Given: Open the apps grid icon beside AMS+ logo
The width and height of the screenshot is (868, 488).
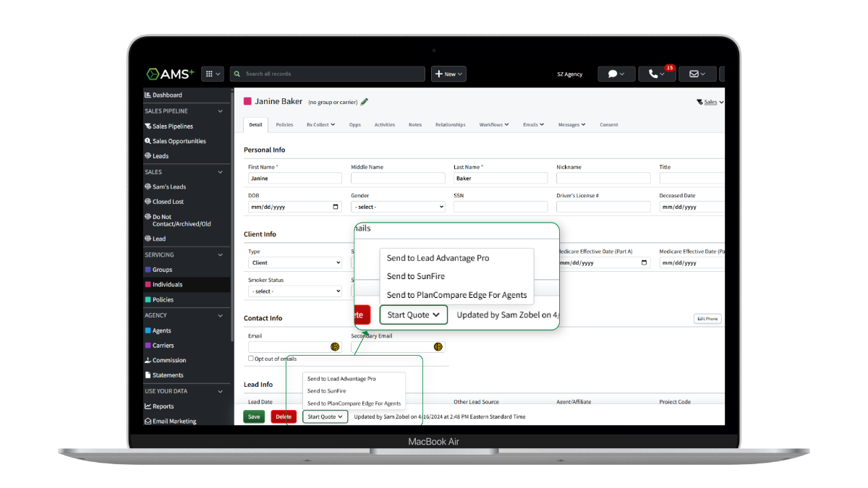Looking at the screenshot, I should coord(208,73).
